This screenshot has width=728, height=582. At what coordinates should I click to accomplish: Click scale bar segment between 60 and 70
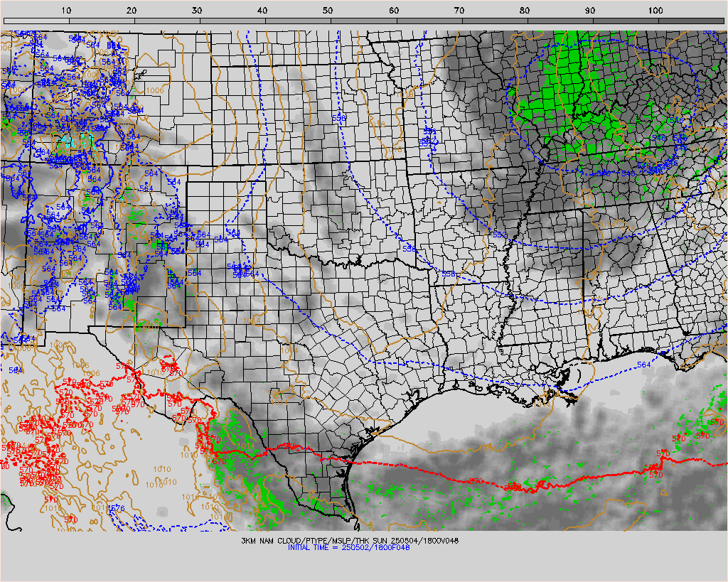coord(429,21)
